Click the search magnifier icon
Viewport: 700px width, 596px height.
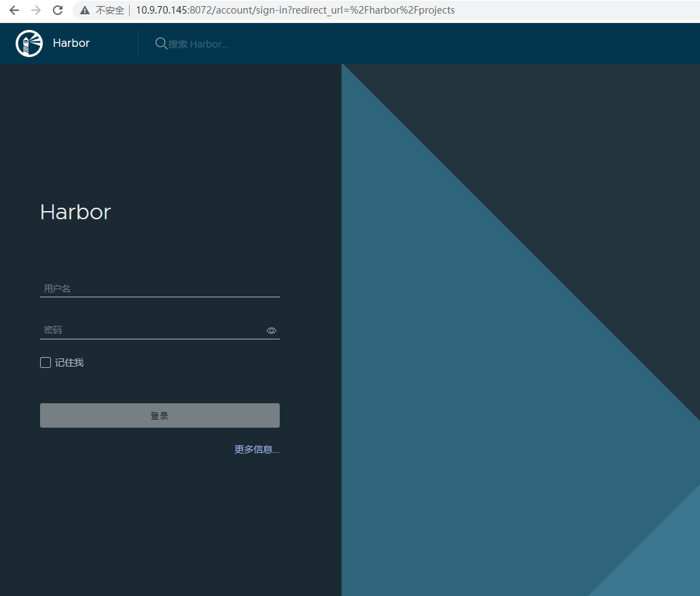(161, 43)
